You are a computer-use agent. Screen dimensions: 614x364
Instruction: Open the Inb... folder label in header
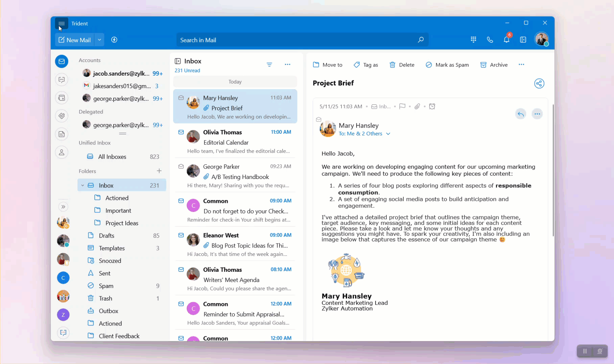(381, 106)
